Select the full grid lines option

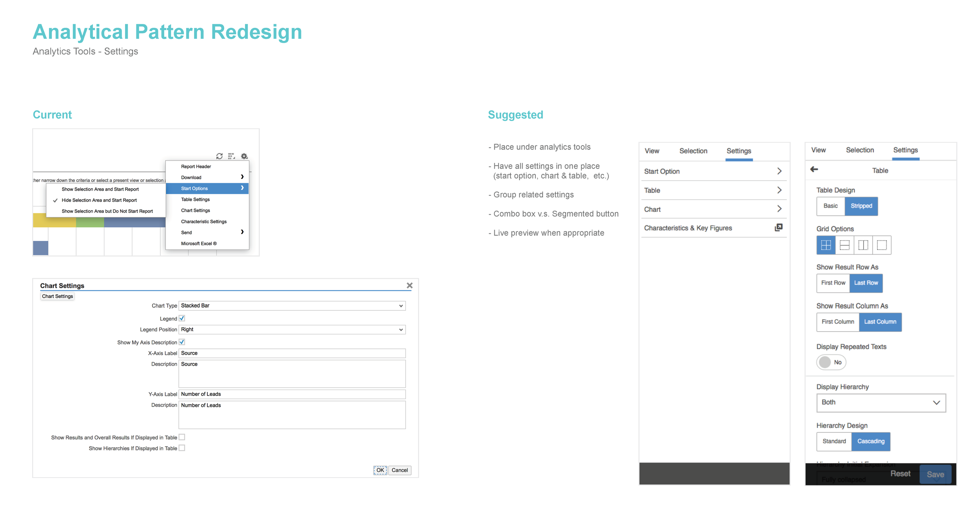826,245
